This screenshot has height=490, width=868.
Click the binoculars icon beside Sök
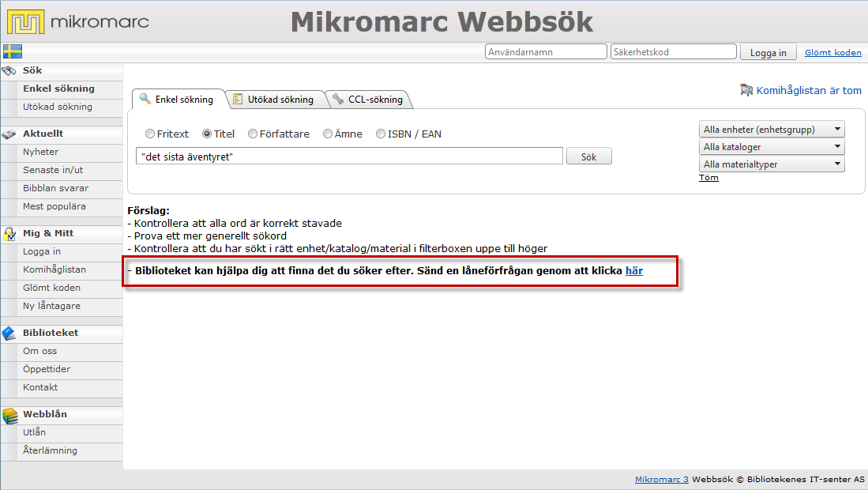point(9,71)
